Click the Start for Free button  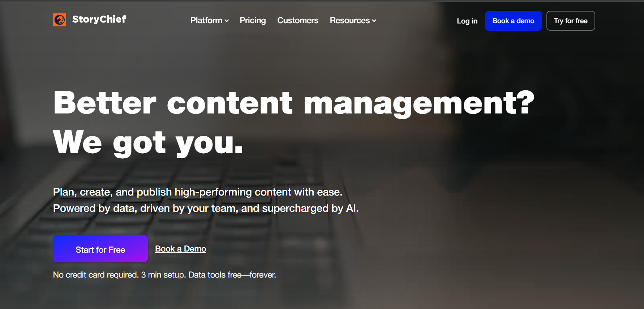coord(100,249)
